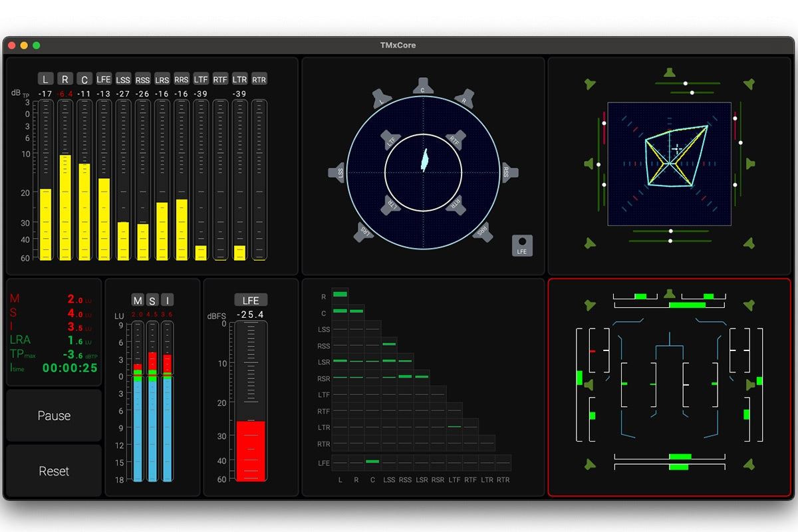Click top-center green speaker in polygon slider panel

[x=670, y=72]
